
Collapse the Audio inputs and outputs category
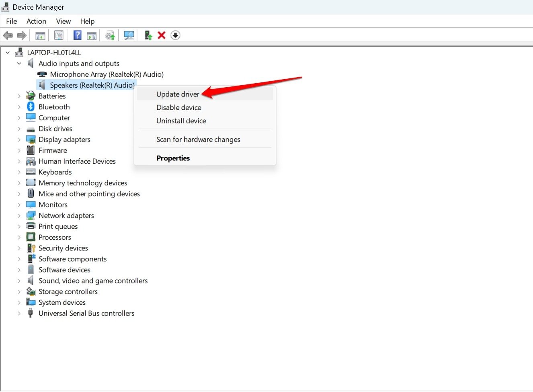click(19, 63)
